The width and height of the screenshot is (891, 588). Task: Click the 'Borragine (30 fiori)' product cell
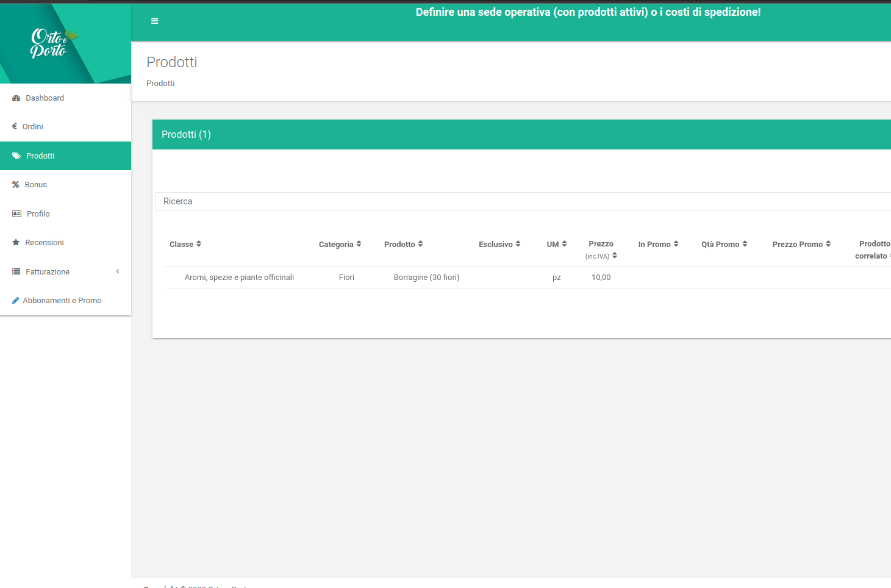[426, 278]
